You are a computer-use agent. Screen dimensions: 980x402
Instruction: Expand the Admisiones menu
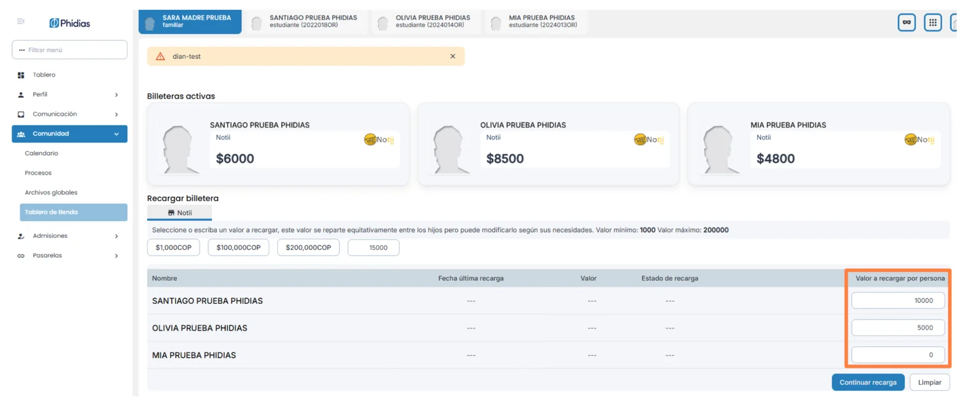(x=69, y=236)
